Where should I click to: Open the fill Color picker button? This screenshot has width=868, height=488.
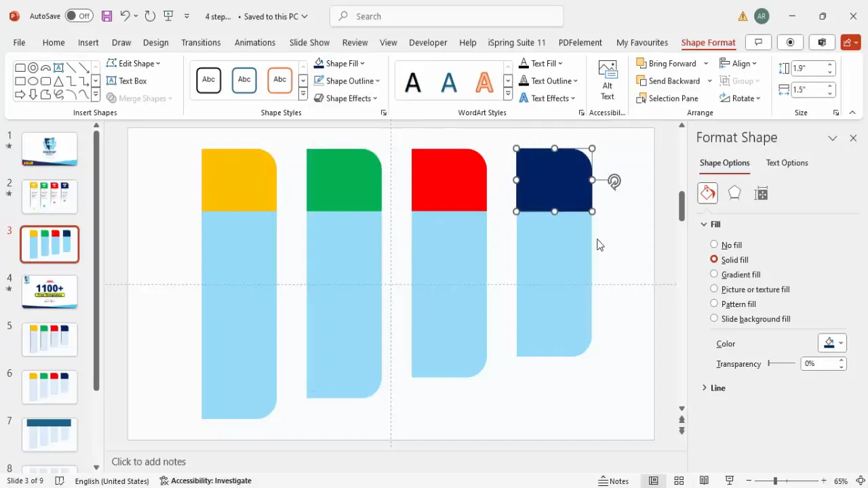click(832, 343)
